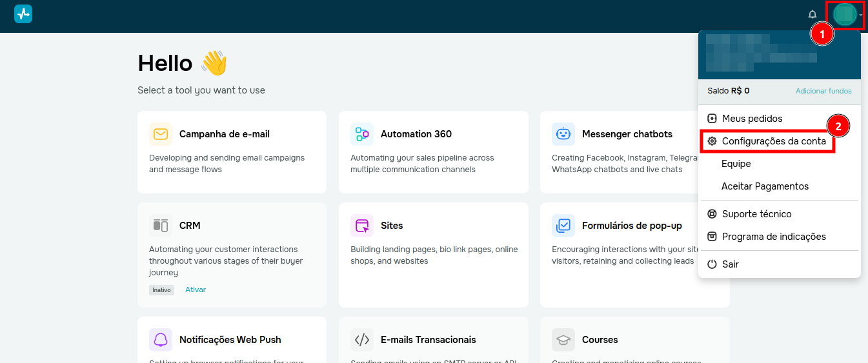The height and width of the screenshot is (363, 868).
Task: Click the 'Automating your customer interactions' description
Action: [226, 261]
